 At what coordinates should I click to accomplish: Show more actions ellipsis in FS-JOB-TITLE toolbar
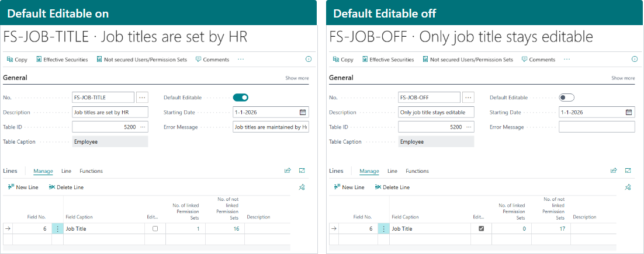(x=241, y=60)
